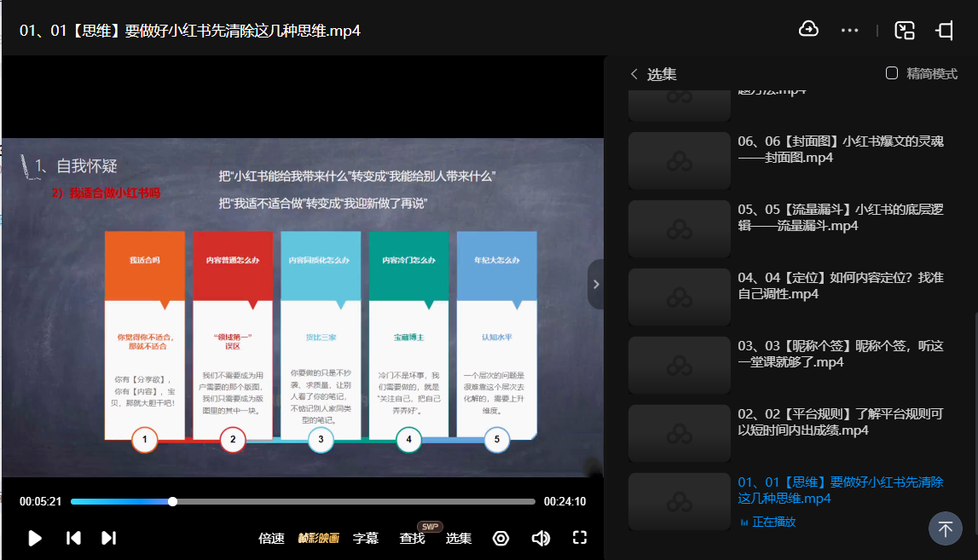Click the back chevron beside 选集

point(634,74)
